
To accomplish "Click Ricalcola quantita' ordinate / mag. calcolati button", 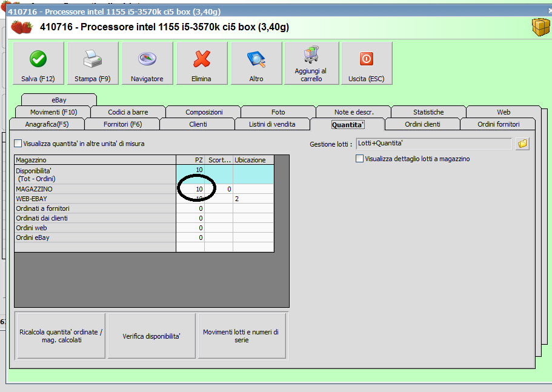I will tap(61, 336).
